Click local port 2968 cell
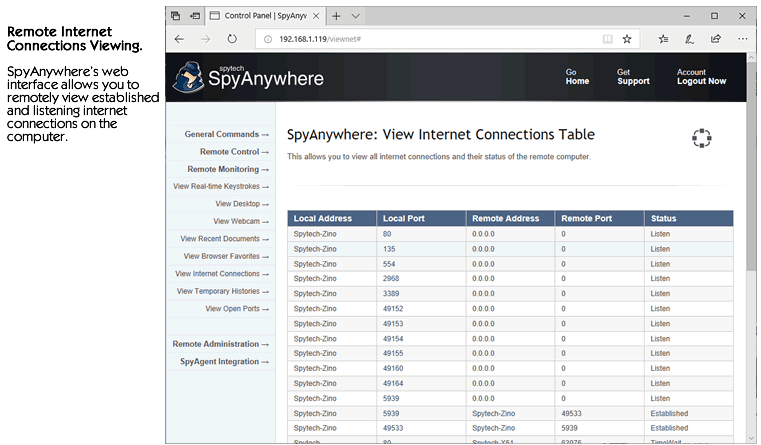 pyautogui.click(x=421, y=279)
